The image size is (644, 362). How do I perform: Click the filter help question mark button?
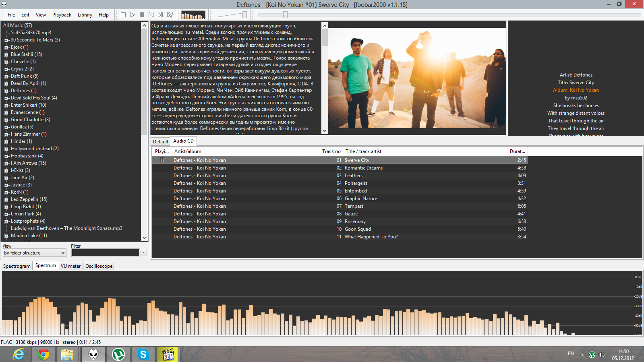(143, 252)
